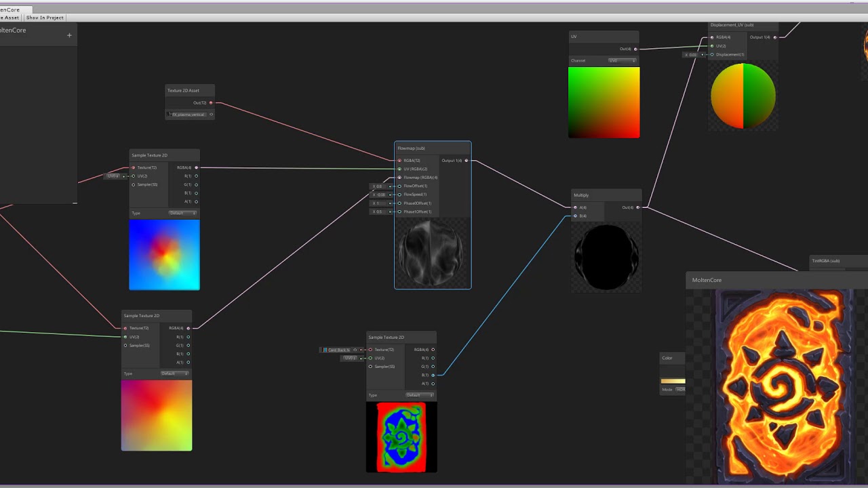Open Type dropdown on blue-preview Sample Texture node

[x=182, y=213]
